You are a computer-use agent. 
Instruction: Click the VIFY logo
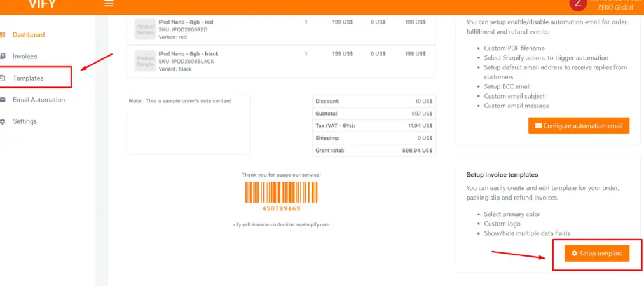[41, 4]
